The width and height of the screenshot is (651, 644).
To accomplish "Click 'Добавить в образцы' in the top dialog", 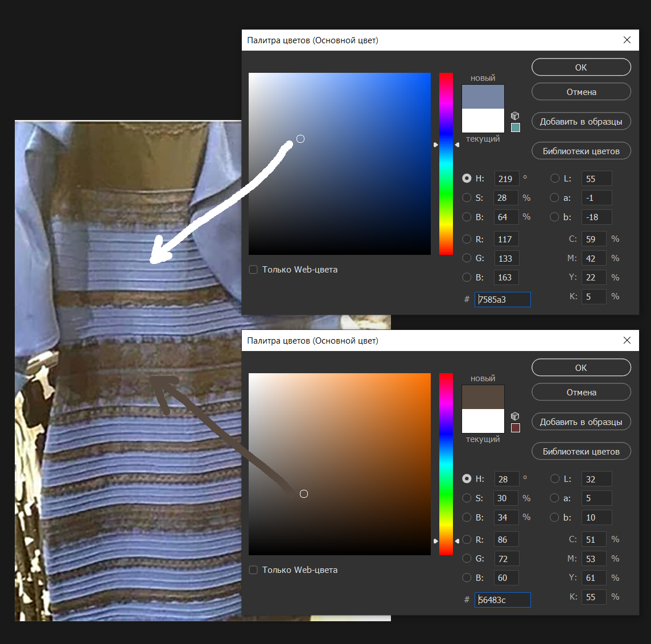I will click(581, 122).
